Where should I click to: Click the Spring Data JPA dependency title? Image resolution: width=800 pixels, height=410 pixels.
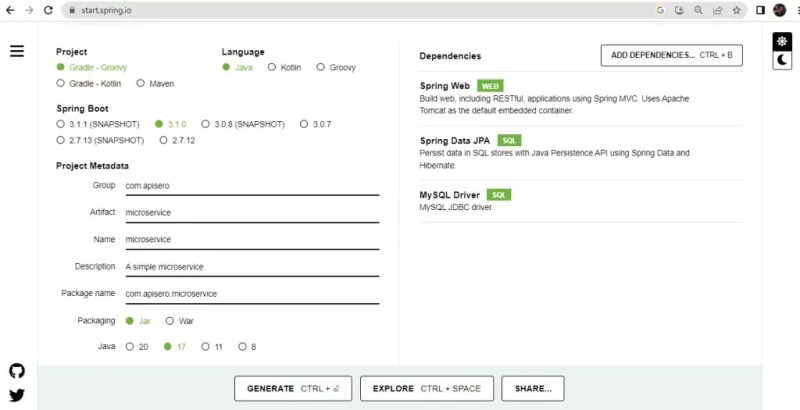tap(455, 140)
